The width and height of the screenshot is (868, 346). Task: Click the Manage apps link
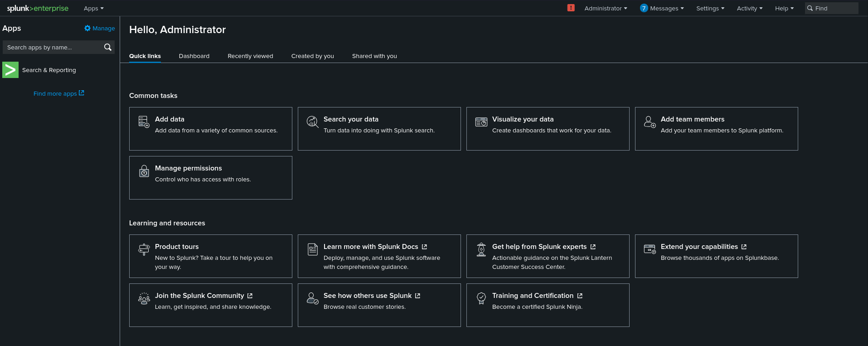(100, 28)
